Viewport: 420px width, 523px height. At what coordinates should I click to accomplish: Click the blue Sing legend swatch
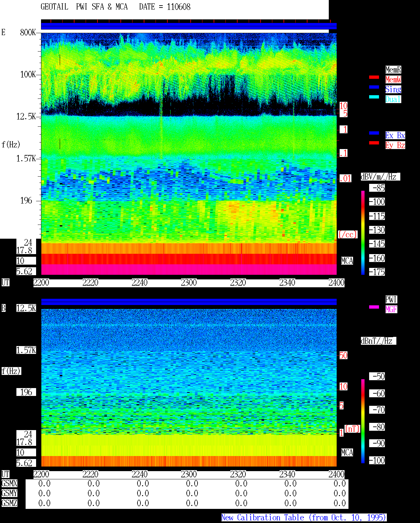374,87
